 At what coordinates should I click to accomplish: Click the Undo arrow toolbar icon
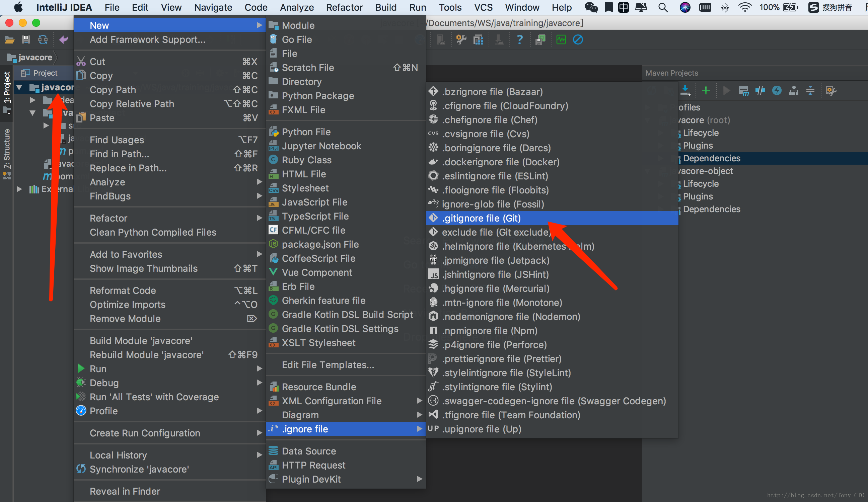(x=64, y=40)
